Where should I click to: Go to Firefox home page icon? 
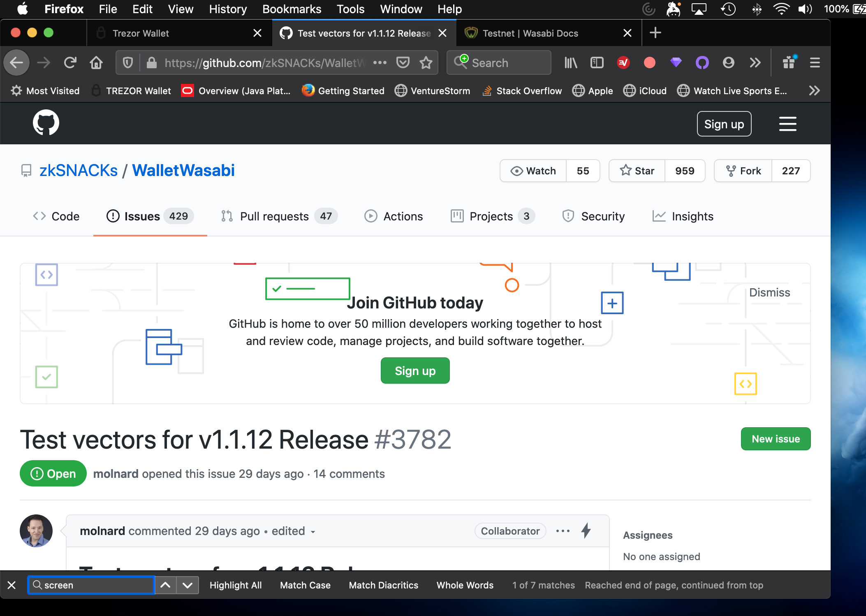tap(96, 63)
